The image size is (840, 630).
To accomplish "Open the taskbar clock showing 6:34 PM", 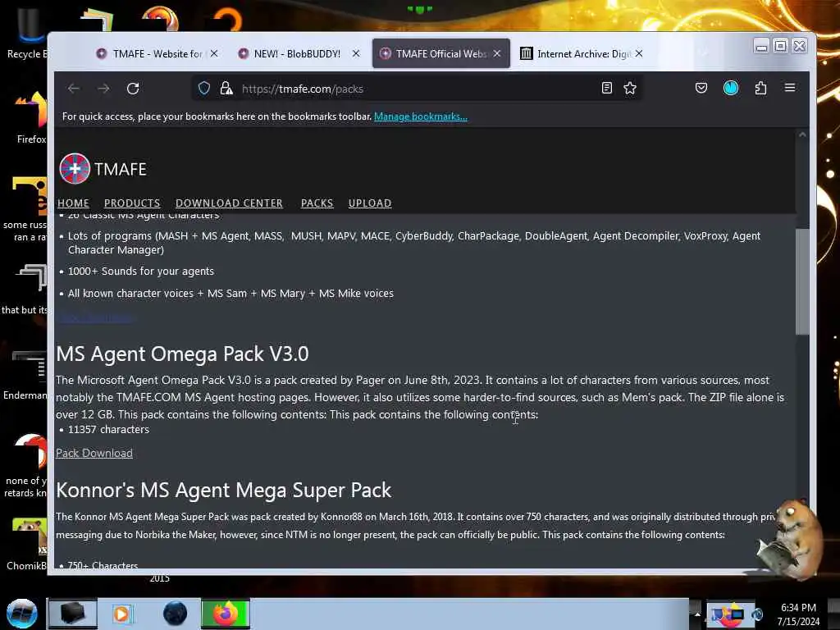I will pos(798,614).
